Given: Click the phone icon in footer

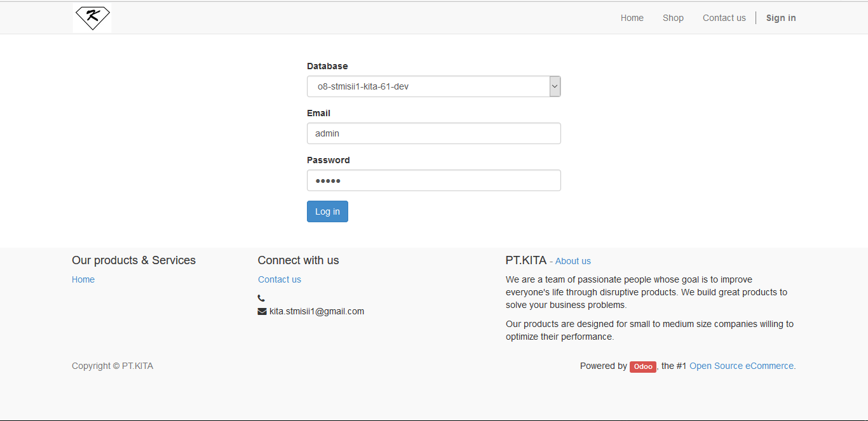Looking at the screenshot, I should [261, 298].
